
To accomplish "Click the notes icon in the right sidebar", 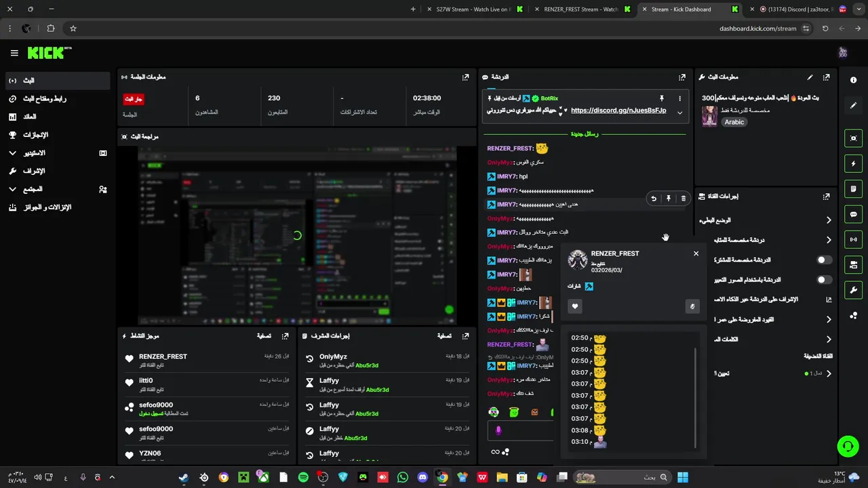I will (853, 188).
